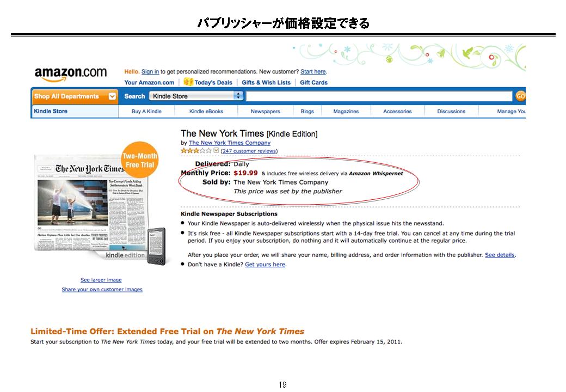The height and width of the screenshot is (392, 566).
Task: Click the amazon.com logo
Action: pyautogui.click(x=71, y=75)
